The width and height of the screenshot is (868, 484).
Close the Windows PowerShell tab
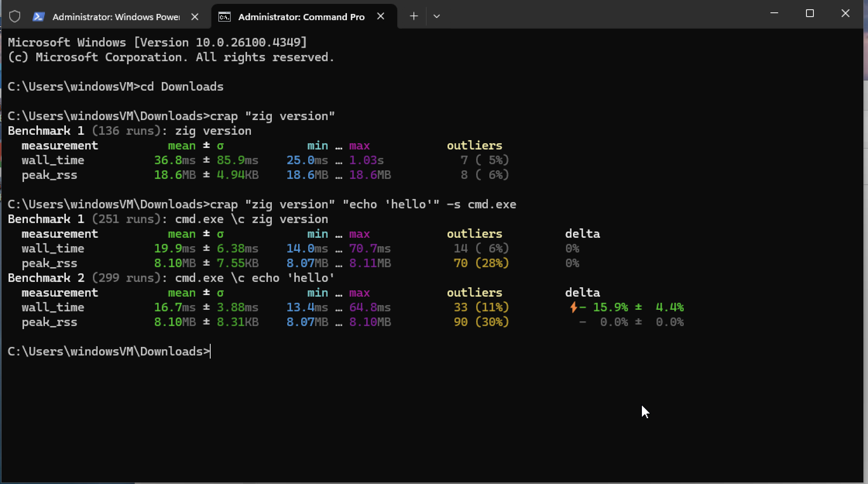tap(195, 17)
